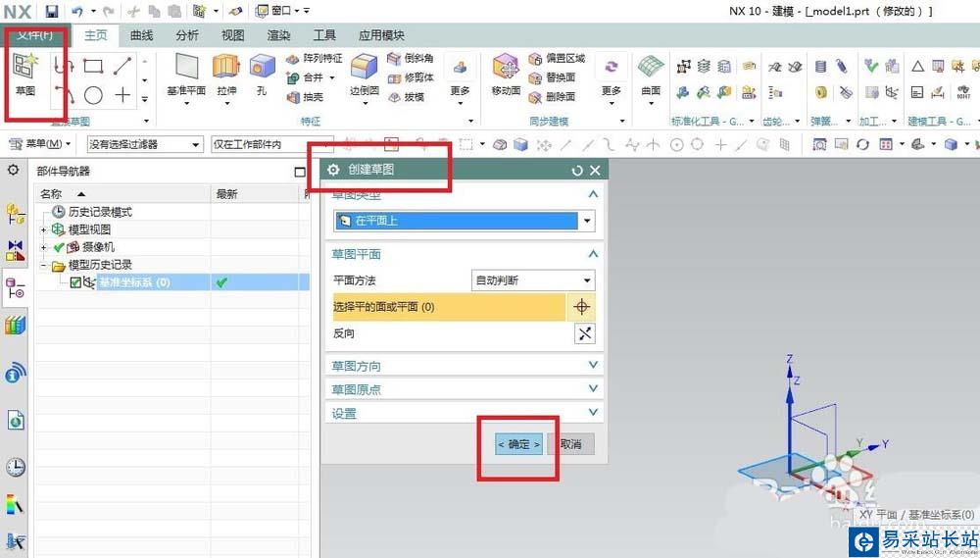Viewport: 980px width, 558px height.
Task: Select the Profile curve tool
Action: point(63,66)
